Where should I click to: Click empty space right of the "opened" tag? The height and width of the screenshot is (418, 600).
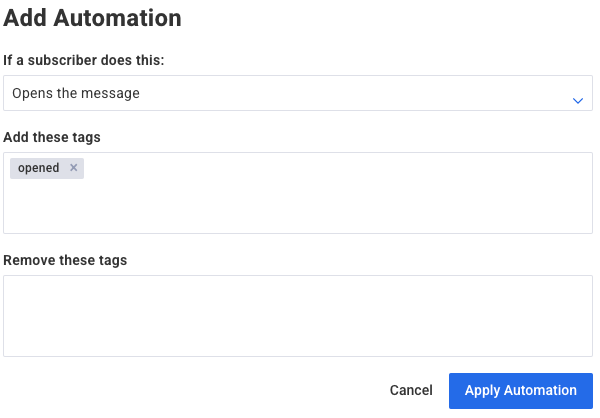[x=330, y=169]
